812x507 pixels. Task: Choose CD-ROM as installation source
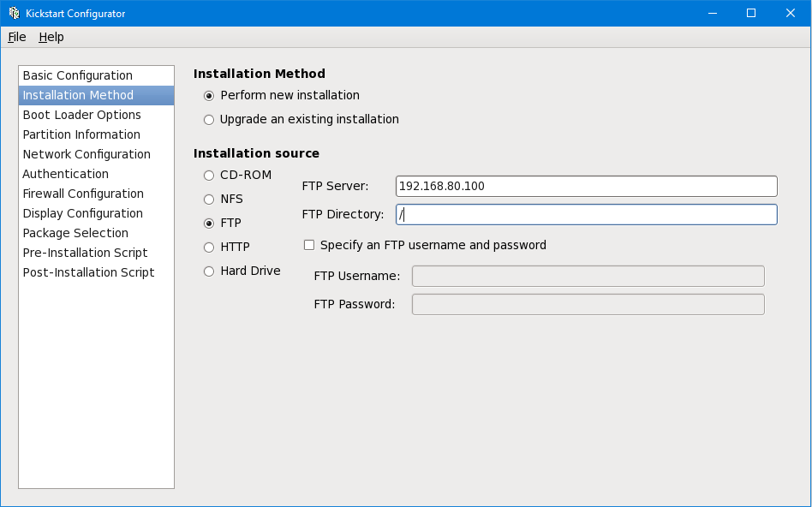click(x=209, y=176)
